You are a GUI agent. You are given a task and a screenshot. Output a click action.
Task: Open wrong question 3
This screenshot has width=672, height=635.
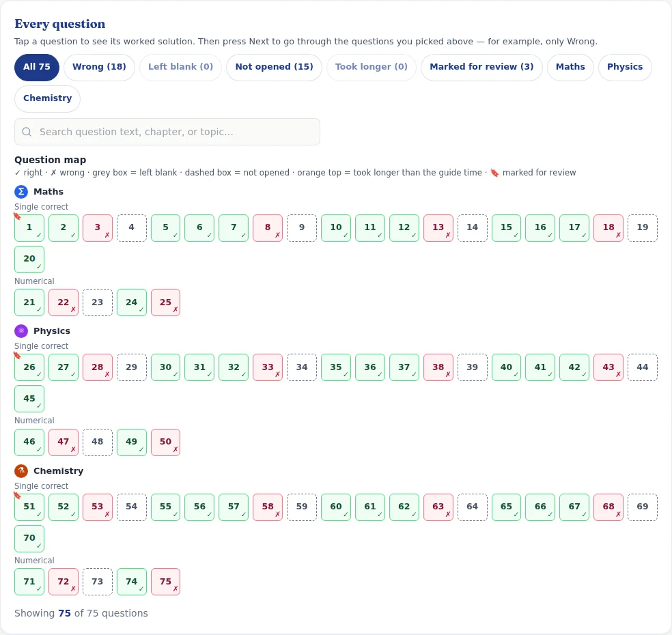tap(97, 228)
